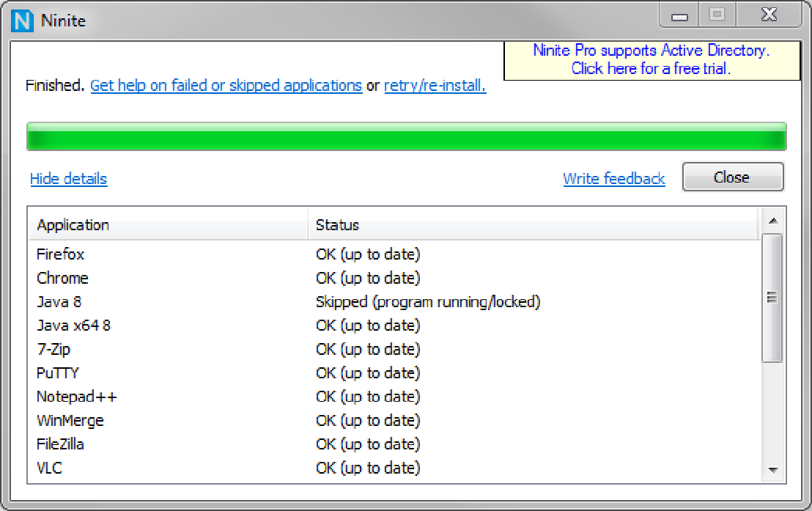This screenshot has height=511, width=812.
Task: Click the scrollbar up arrow
Action: tap(773, 221)
